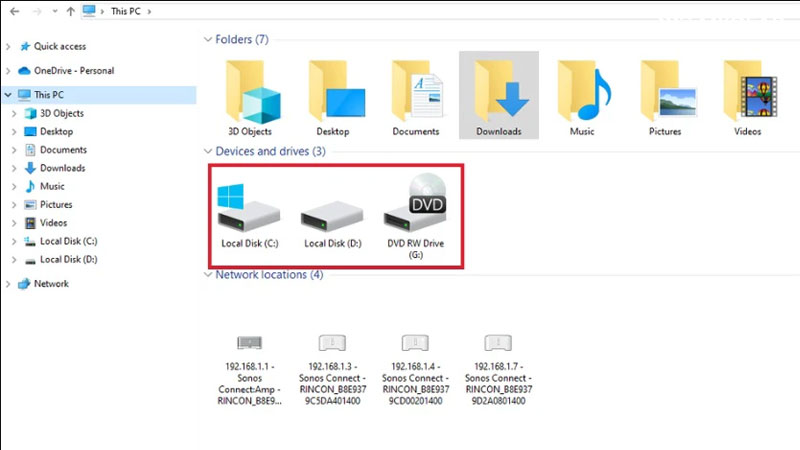The image size is (800, 450).
Task: Click the Up one level arrow
Action: (70, 11)
